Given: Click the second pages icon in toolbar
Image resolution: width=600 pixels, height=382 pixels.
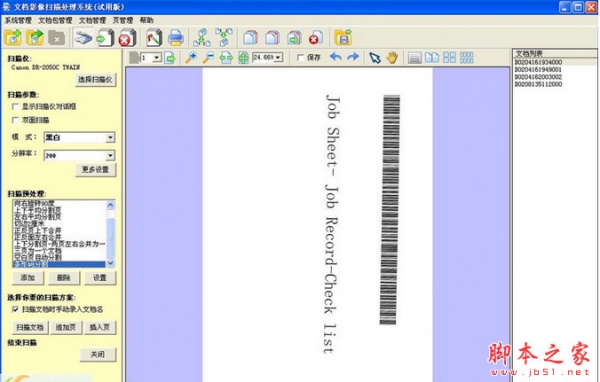Looking at the screenshot, I should click(x=272, y=38).
